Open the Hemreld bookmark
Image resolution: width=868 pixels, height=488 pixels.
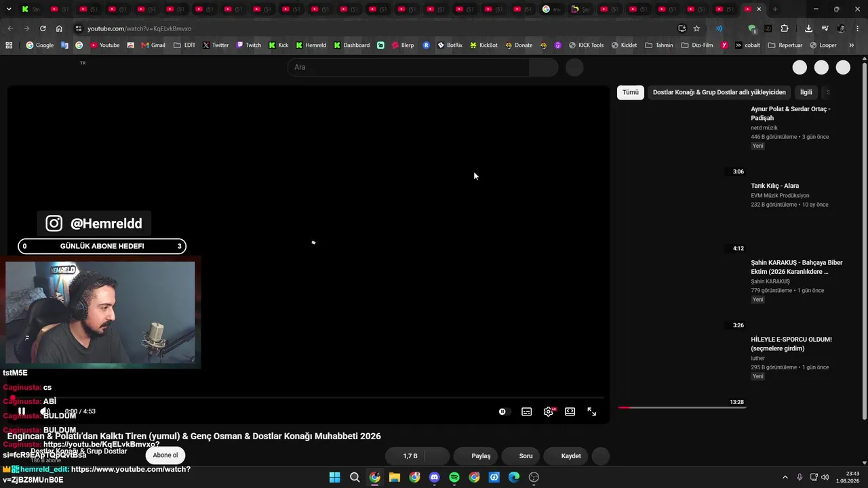pos(311,45)
